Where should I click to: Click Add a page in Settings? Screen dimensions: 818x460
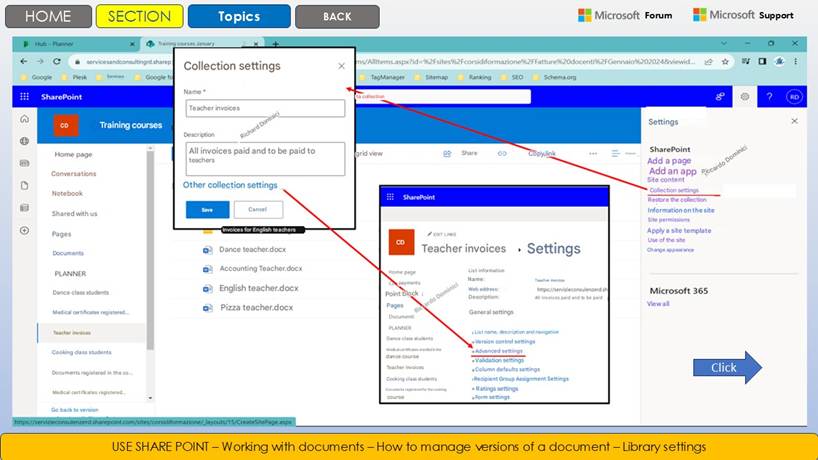click(x=669, y=161)
